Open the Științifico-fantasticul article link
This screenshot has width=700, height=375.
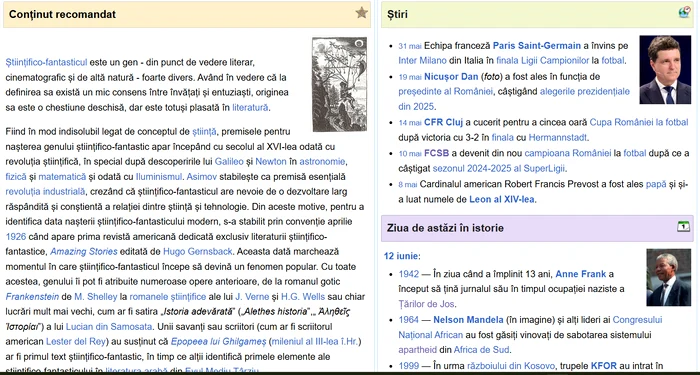[46, 62]
